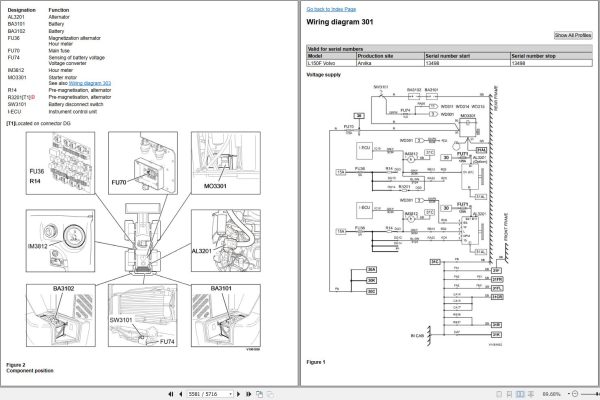Image resolution: width=600 pixels, height=400 pixels.
Task: Open the Wiring diagram 303 link
Action: 90,83
